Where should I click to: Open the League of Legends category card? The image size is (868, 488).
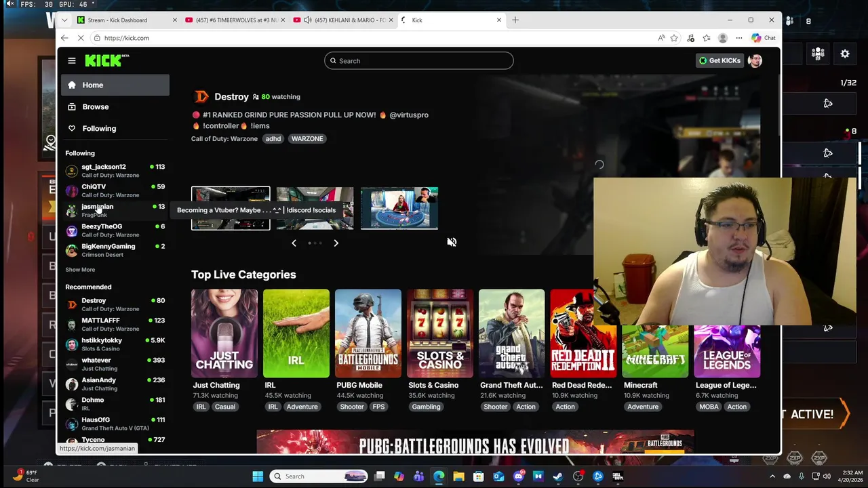click(727, 351)
